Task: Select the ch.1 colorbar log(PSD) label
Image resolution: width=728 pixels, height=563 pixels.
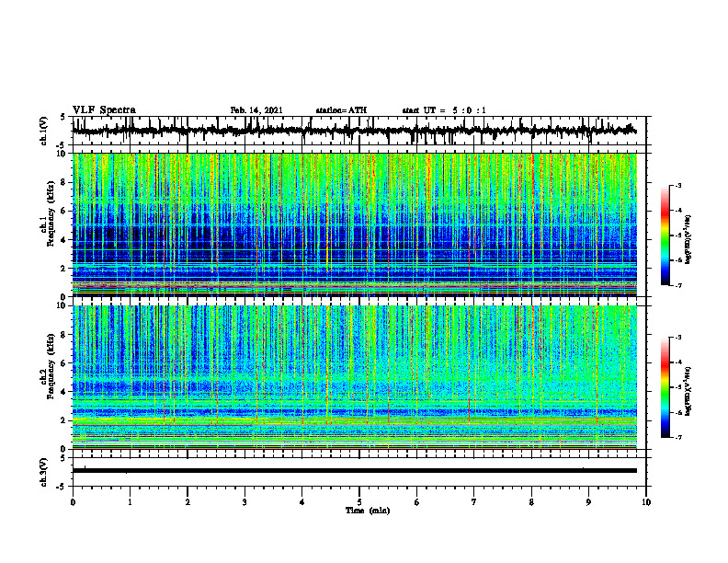Action: (x=688, y=240)
